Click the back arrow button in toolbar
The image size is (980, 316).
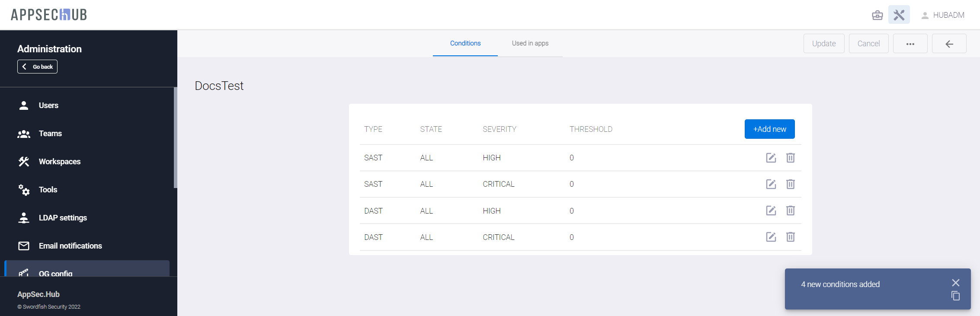click(x=949, y=44)
